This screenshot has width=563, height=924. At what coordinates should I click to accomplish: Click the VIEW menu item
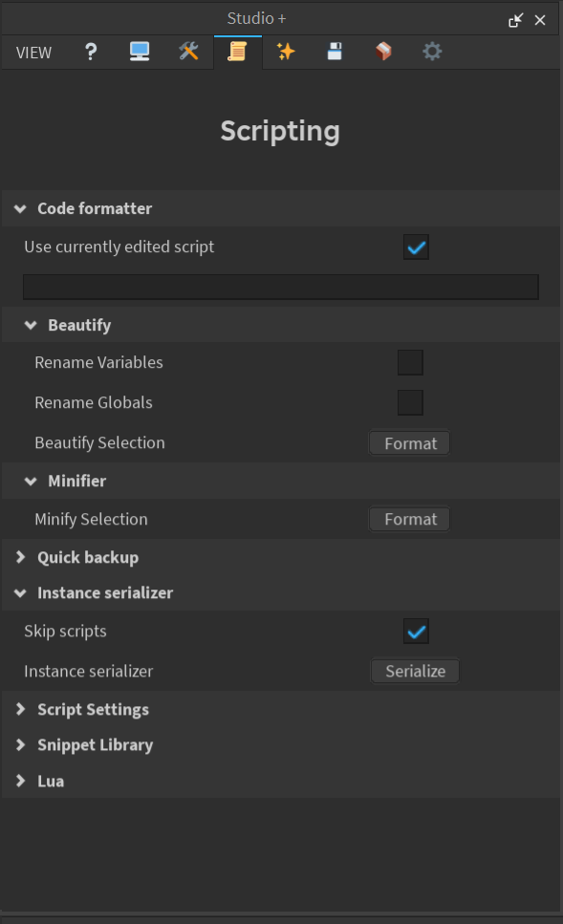(33, 53)
